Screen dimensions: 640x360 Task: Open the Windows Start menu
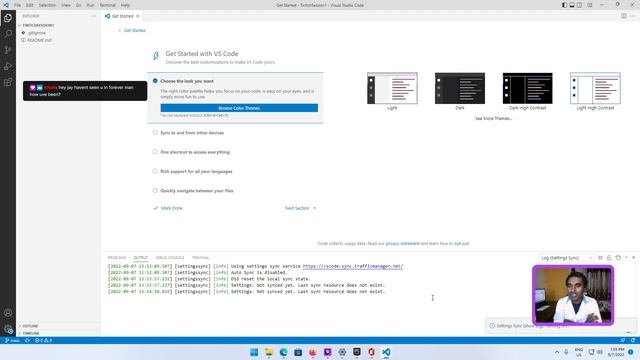coord(254,352)
